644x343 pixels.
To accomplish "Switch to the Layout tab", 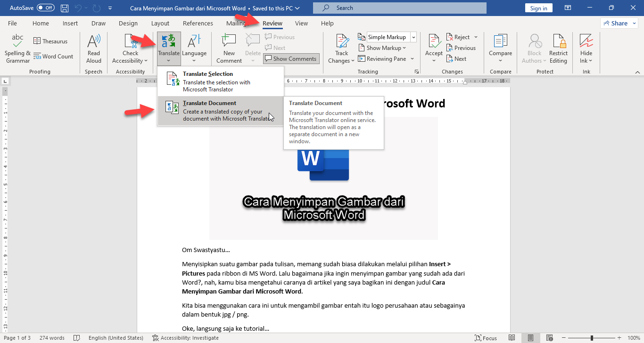I will [160, 23].
